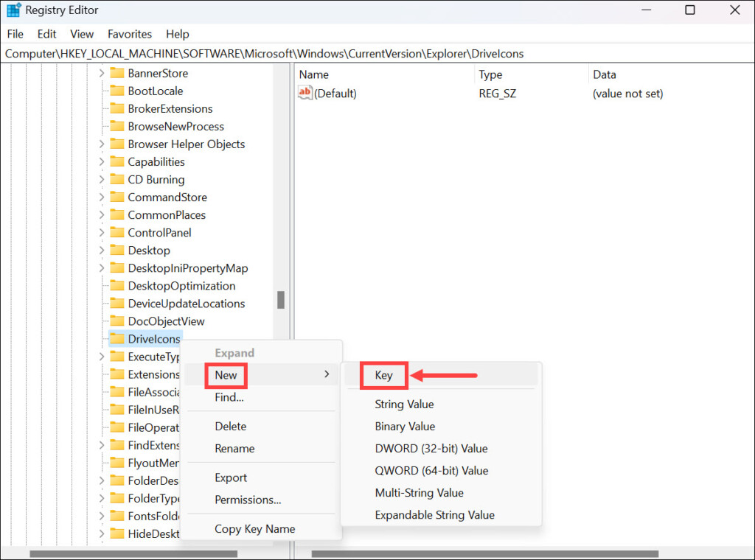Image resolution: width=755 pixels, height=560 pixels.
Task: Click the (Default) string value icon
Action: point(305,94)
